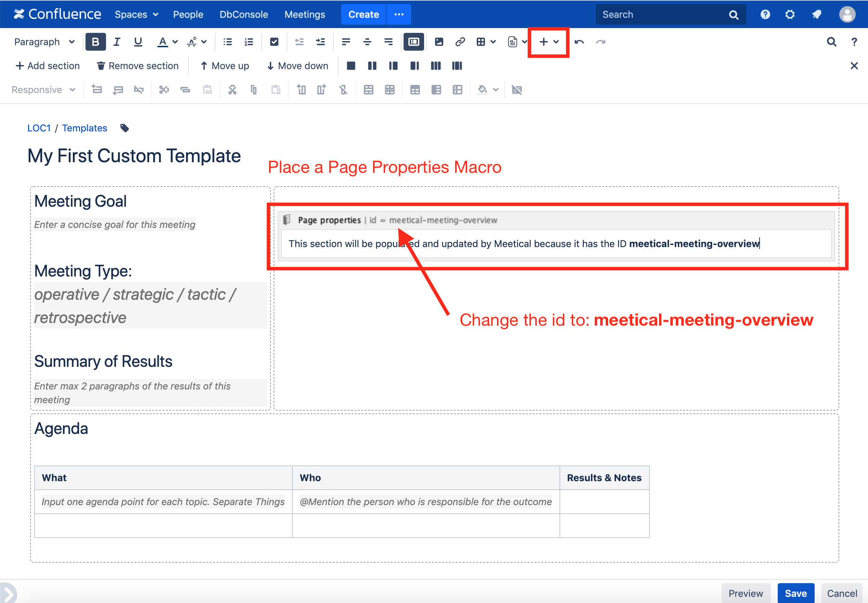
Task: Toggle italic formatting
Action: point(117,41)
